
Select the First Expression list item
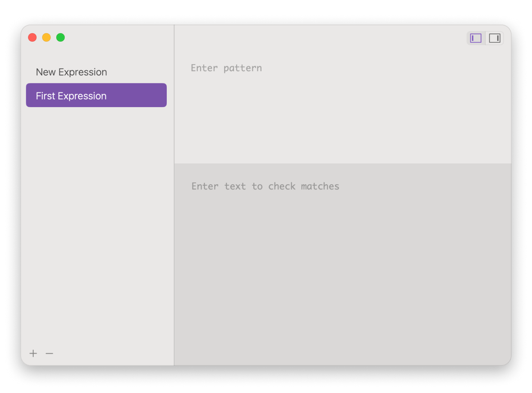96,95
